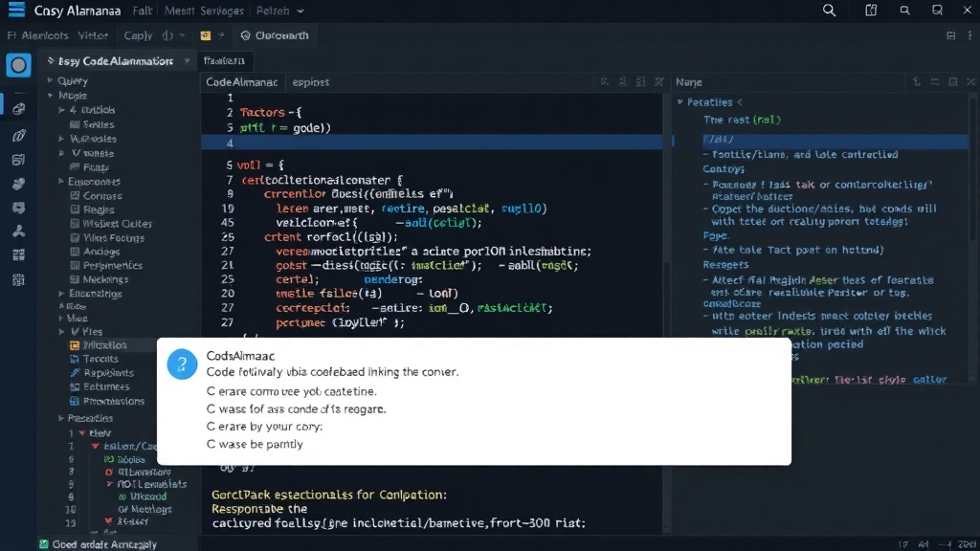The width and height of the screenshot is (980, 551).
Task: Open dropdown arrow next to parentheses icon
Action: pos(182,35)
